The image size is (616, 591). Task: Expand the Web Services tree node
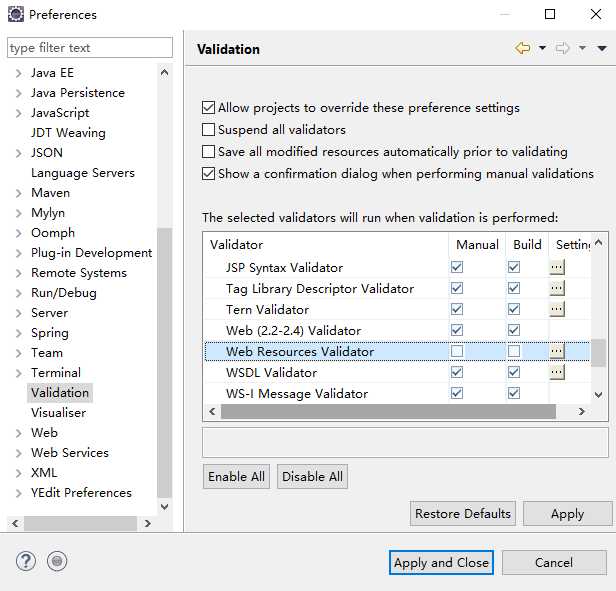18,453
